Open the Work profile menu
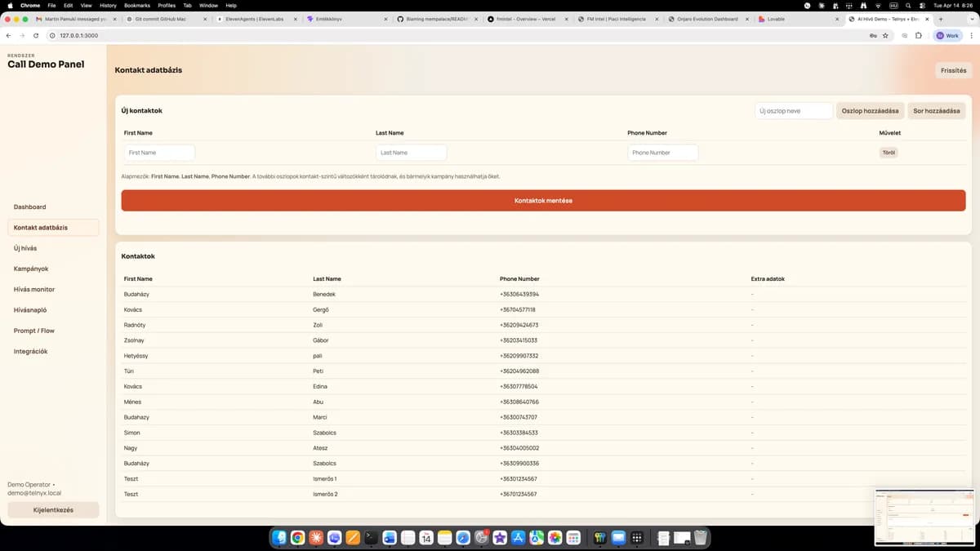The width and height of the screenshot is (980, 551). click(x=947, y=36)
